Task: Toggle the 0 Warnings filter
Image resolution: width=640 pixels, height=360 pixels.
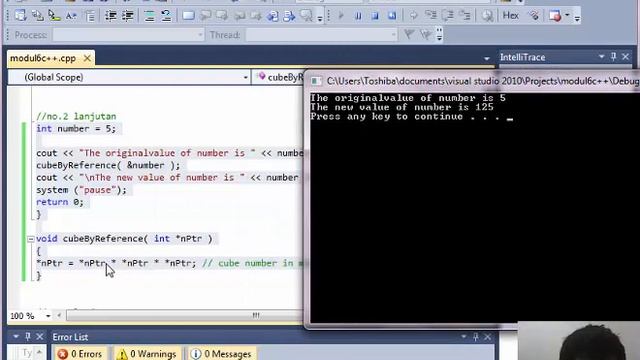Action: (x=146, y=353)
